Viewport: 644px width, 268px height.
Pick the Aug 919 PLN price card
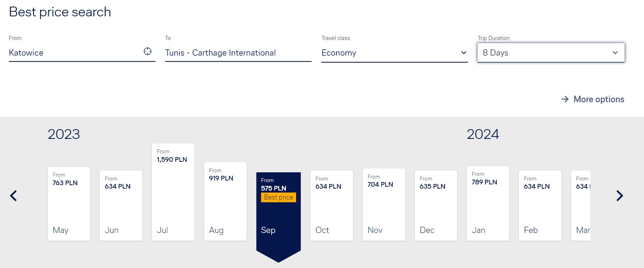point(225,201)
